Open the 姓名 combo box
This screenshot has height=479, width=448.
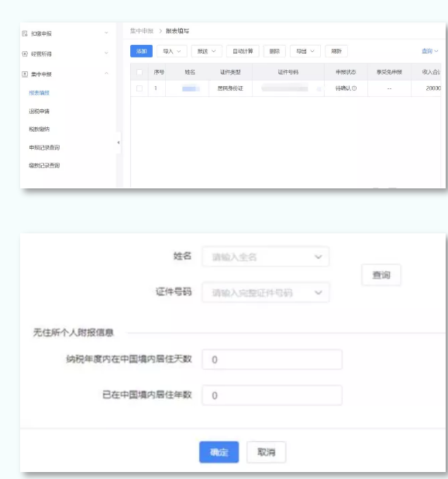tap(265, 257)
